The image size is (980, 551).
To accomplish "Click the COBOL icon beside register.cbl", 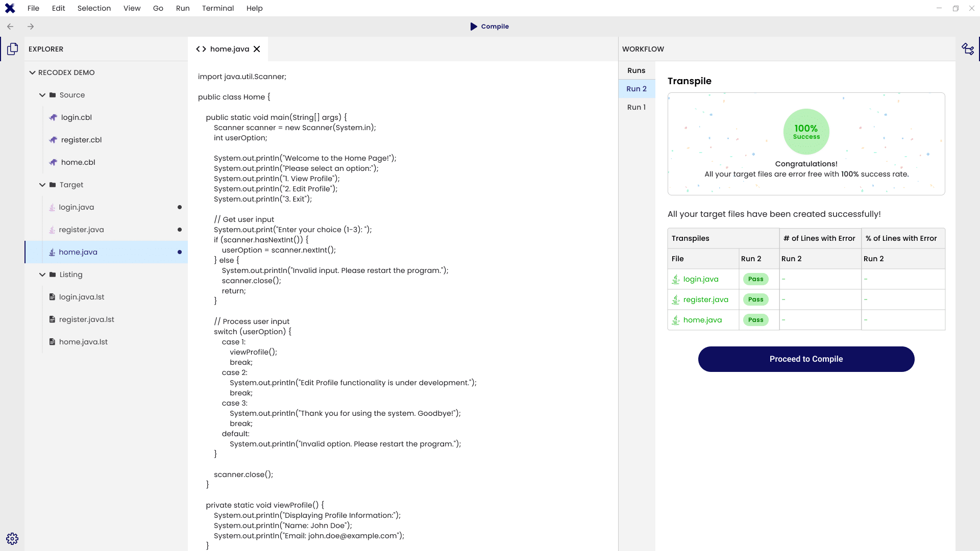I will tap(53, 140).
